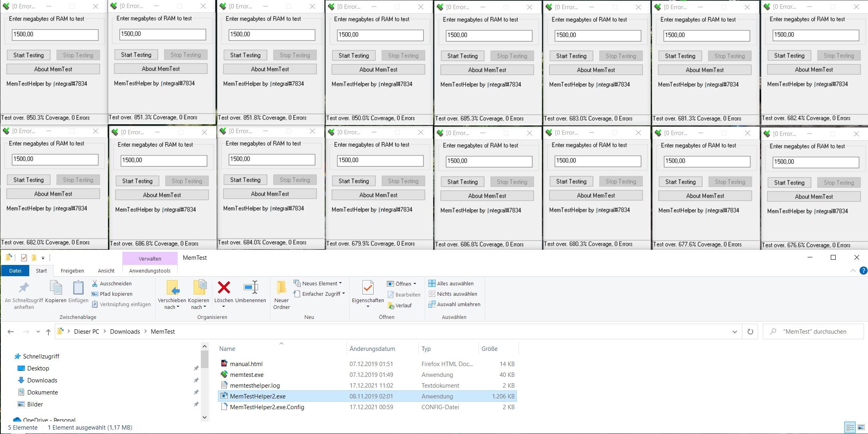Switch to the Freigeben tab
This screenshot has width=868, height=434.
point(72,271)
